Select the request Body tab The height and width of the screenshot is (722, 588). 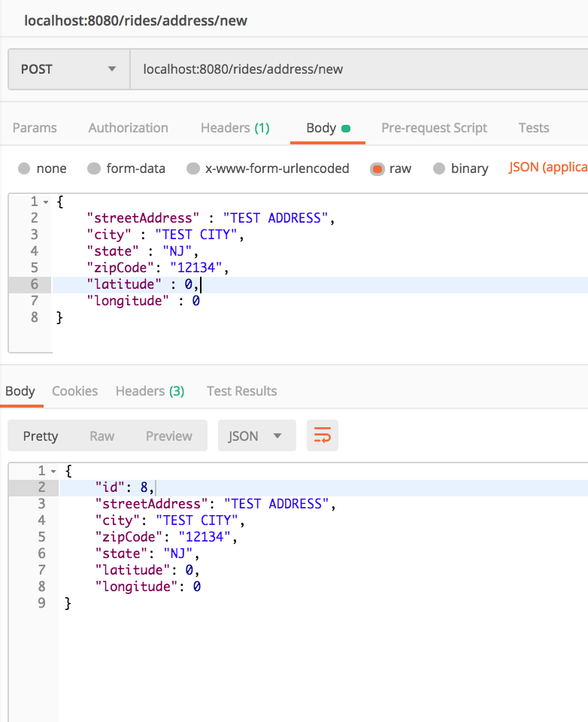328,128
